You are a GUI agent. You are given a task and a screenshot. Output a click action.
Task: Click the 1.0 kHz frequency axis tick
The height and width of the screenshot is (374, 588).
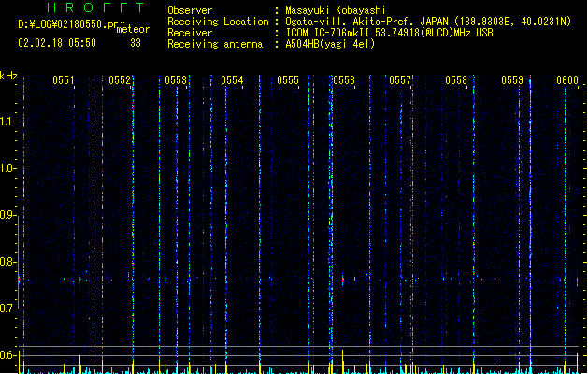click(x=8, y=168)
